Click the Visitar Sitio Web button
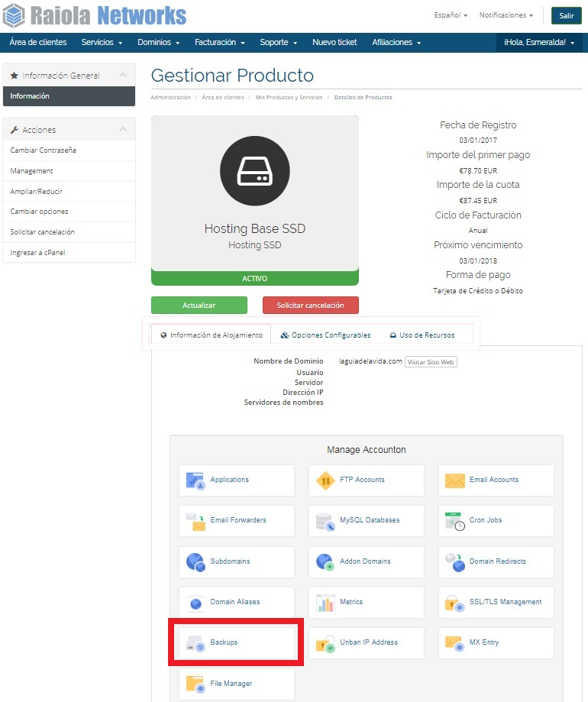588x702 pixels. click(431, 362)
